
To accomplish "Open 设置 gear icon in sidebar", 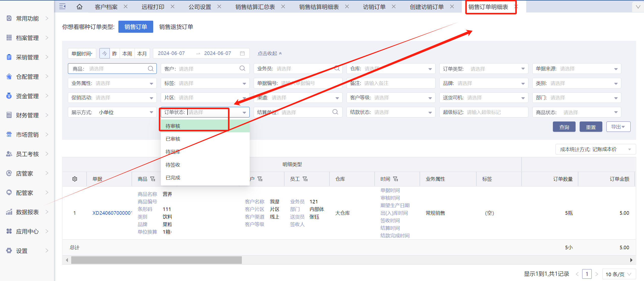I will pos(9,251).
